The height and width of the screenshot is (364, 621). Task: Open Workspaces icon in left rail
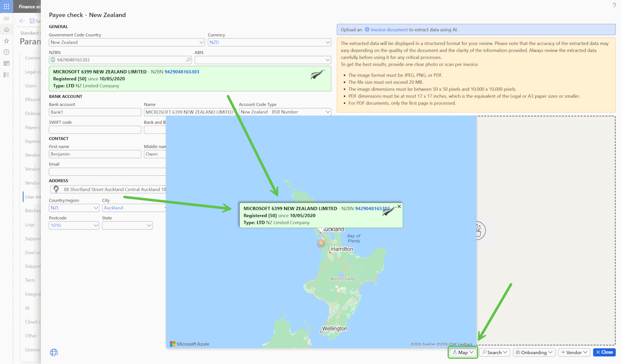tap(6, 64)
